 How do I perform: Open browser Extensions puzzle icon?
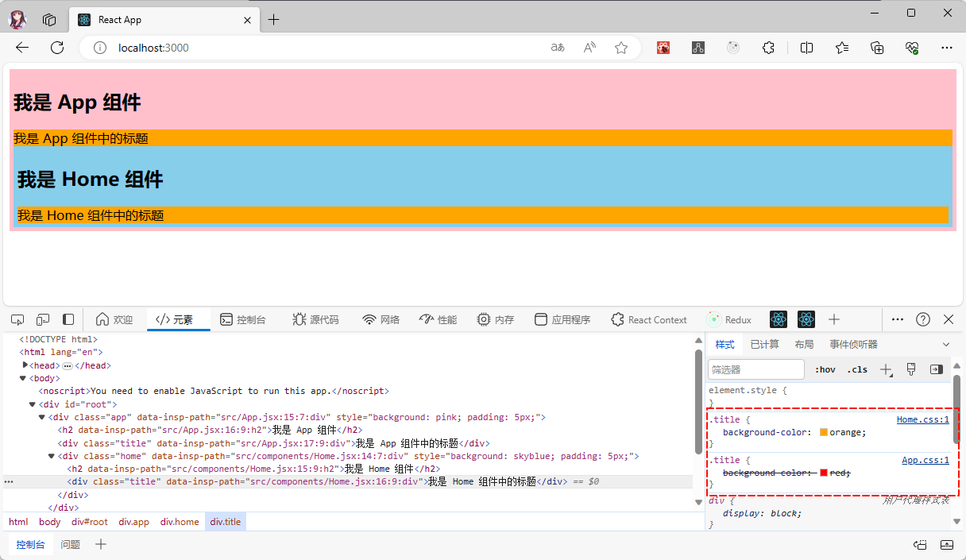[768, 48]
